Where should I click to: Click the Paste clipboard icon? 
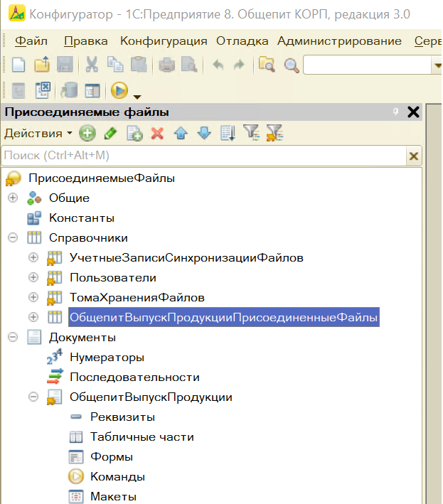pos(139,64)
